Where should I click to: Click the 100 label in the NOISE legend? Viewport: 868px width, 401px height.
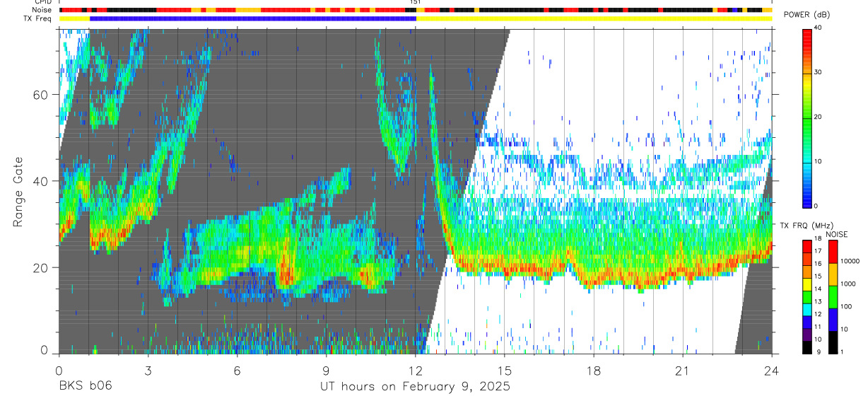pyautogui.click(x=846, y=306)
